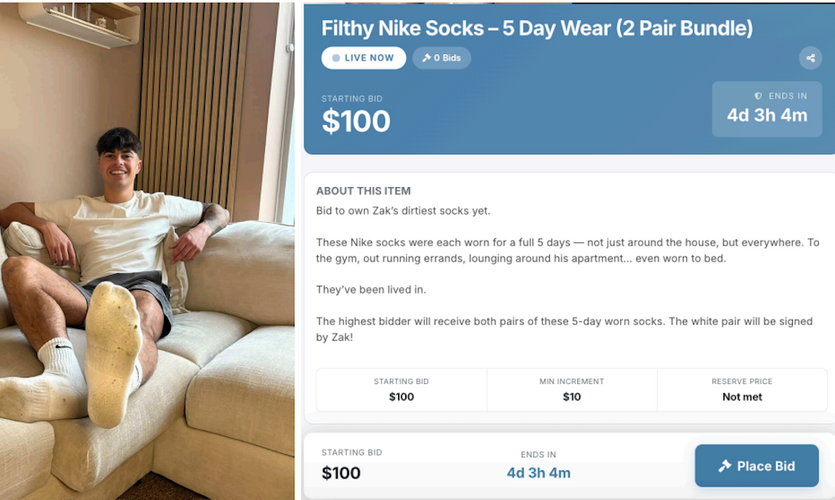Image resolution: width=835 pixels, height=500 pixels.
Task: Select the MIN INCREMENT $10 cell
Action: coord(572,390)
